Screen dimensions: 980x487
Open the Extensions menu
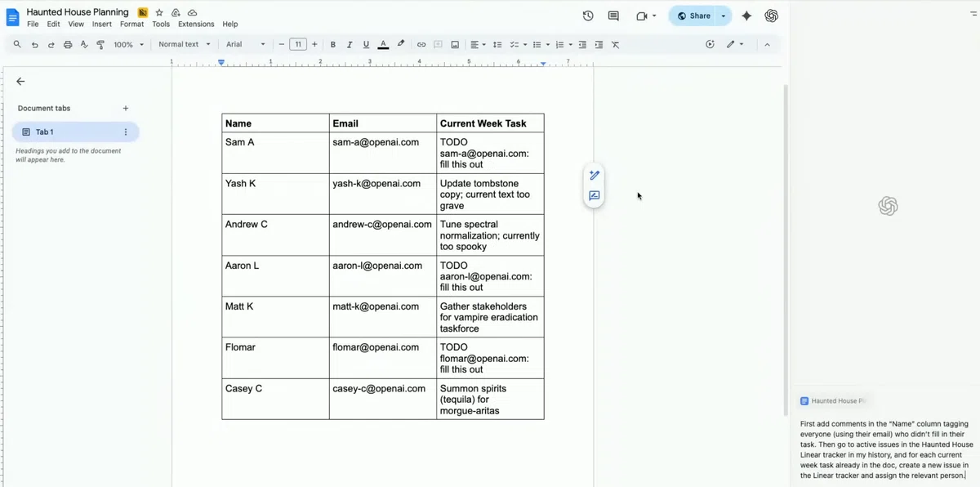(x=196, y=25)
